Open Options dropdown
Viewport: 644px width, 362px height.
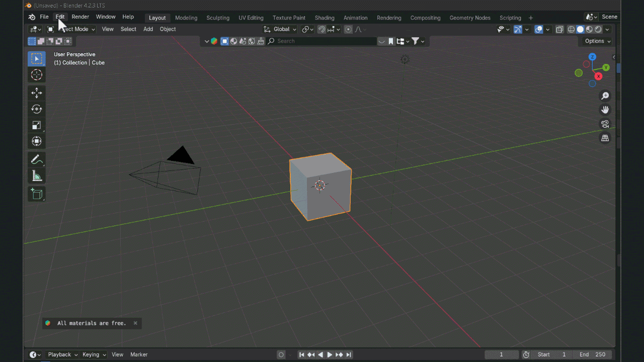coord(598,41)
